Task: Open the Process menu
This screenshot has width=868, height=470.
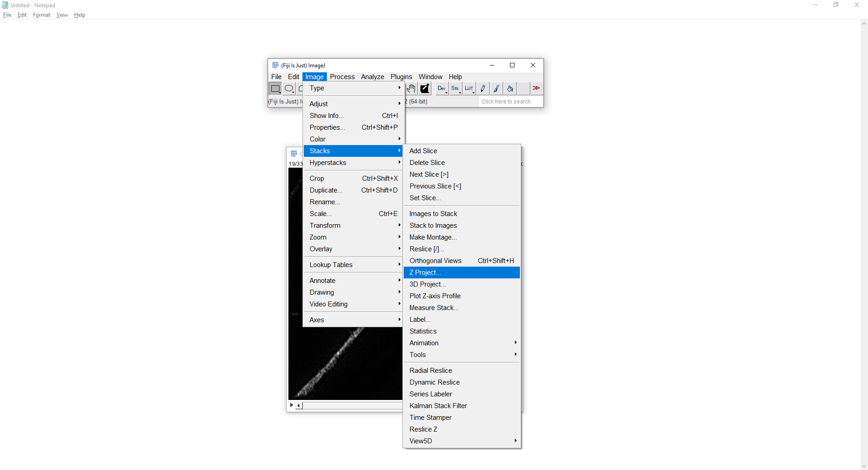Action: [x=342, y=77]
